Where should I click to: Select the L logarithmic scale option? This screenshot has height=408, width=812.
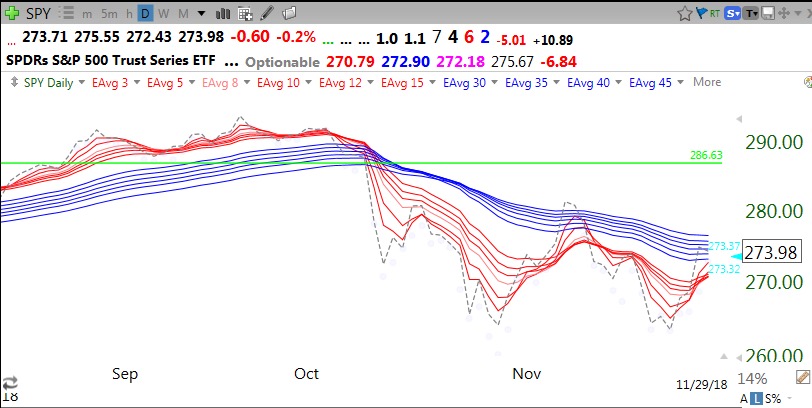(x=755, y=399)
